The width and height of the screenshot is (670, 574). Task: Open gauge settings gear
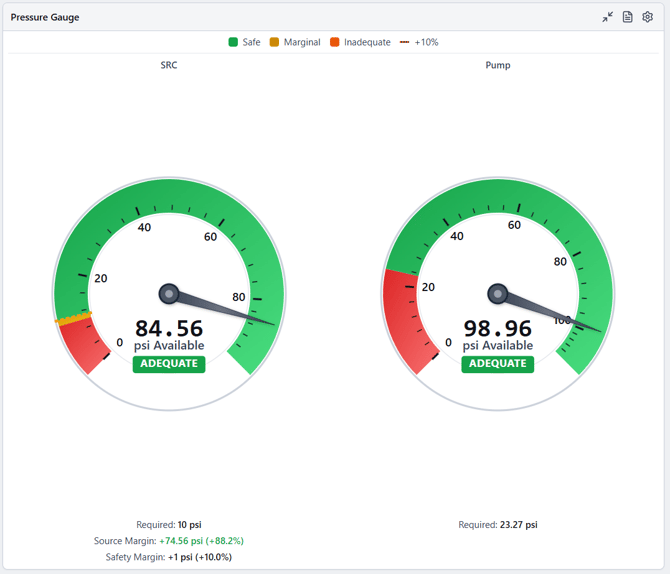click(647, 17)
